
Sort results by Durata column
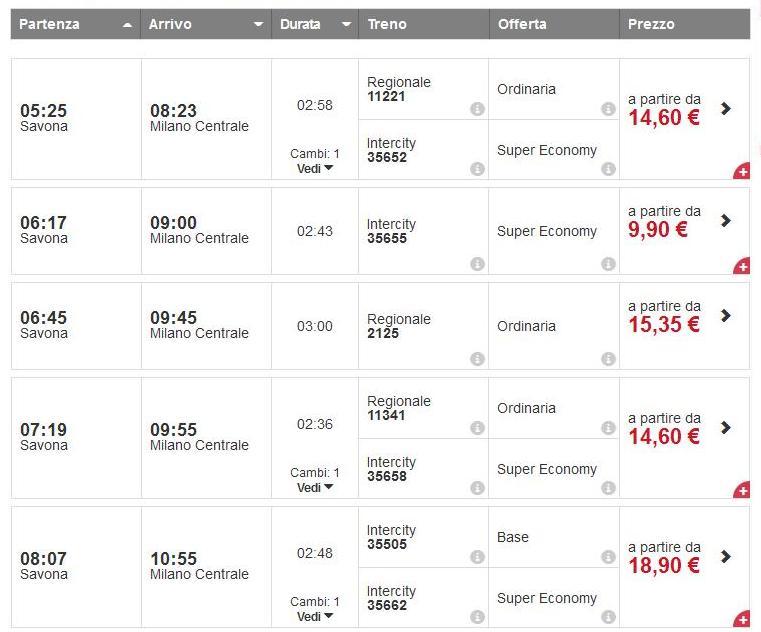tap(314, 24)
